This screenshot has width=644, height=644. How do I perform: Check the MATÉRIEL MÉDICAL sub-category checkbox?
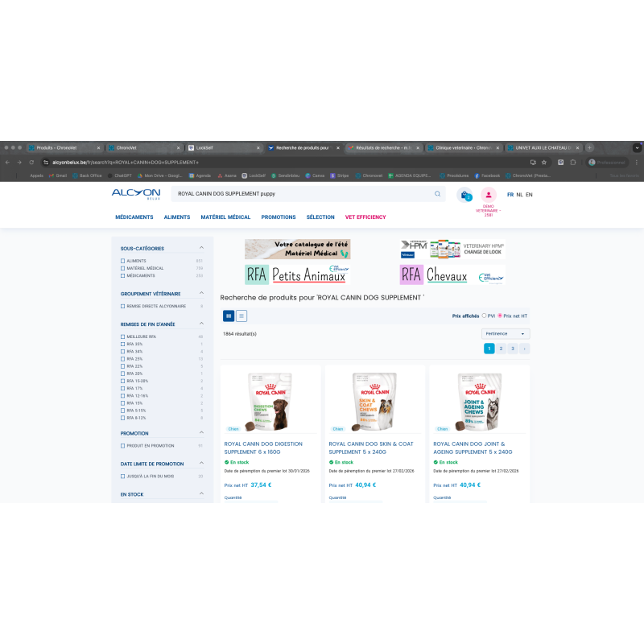pos(122,268)
